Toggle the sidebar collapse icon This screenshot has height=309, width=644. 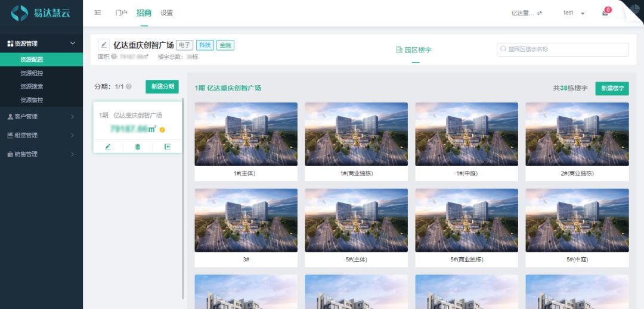[98, 13]
